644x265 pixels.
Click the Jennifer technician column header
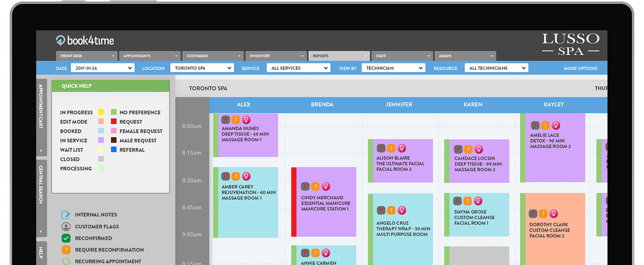[x=399, y=105]
